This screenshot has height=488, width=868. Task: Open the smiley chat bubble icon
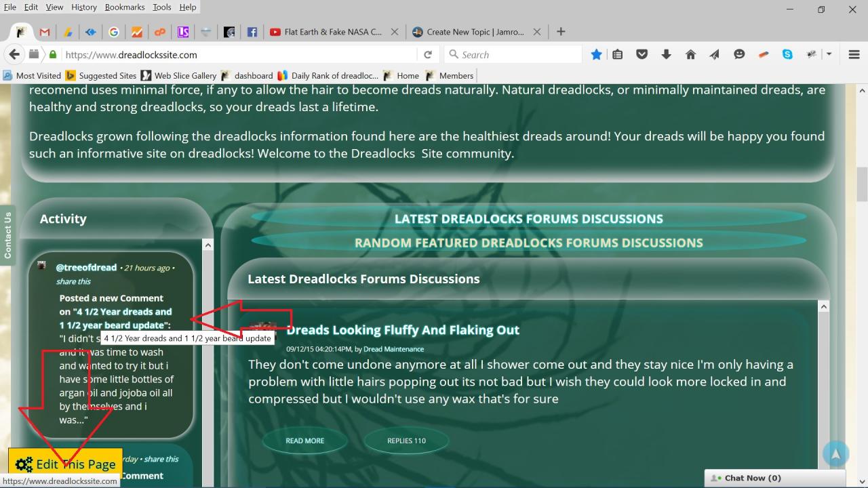pyautogui.click(x=739, y=55)
